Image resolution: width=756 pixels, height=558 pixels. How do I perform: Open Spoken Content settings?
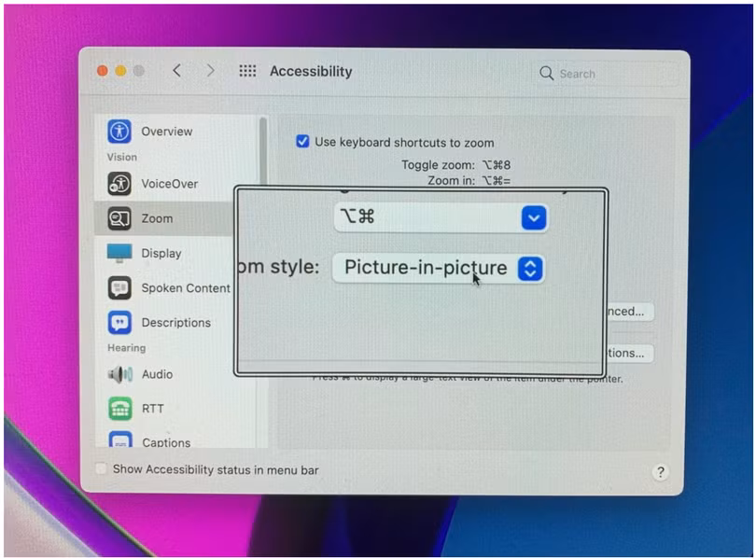(x=185, y=288)
